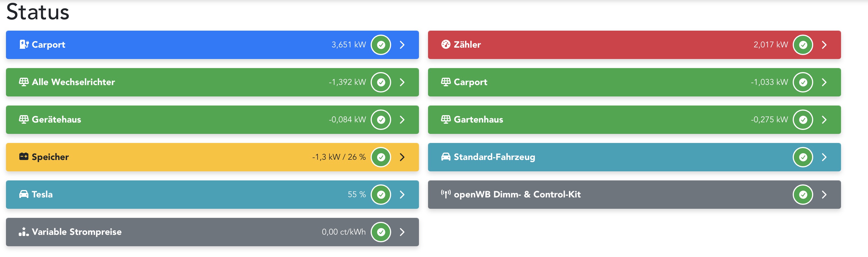Click the charging station icon beside the blue Carport row
868x257 pixels.
24,45
